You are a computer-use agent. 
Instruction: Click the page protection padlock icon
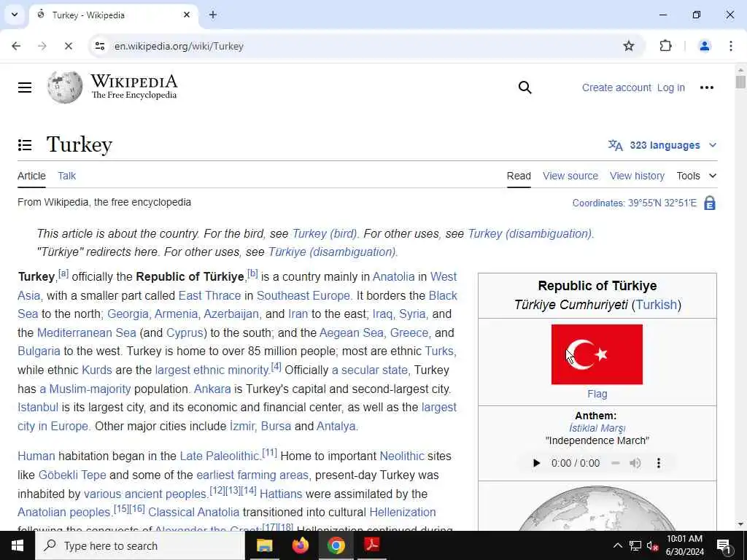point(709,203)
